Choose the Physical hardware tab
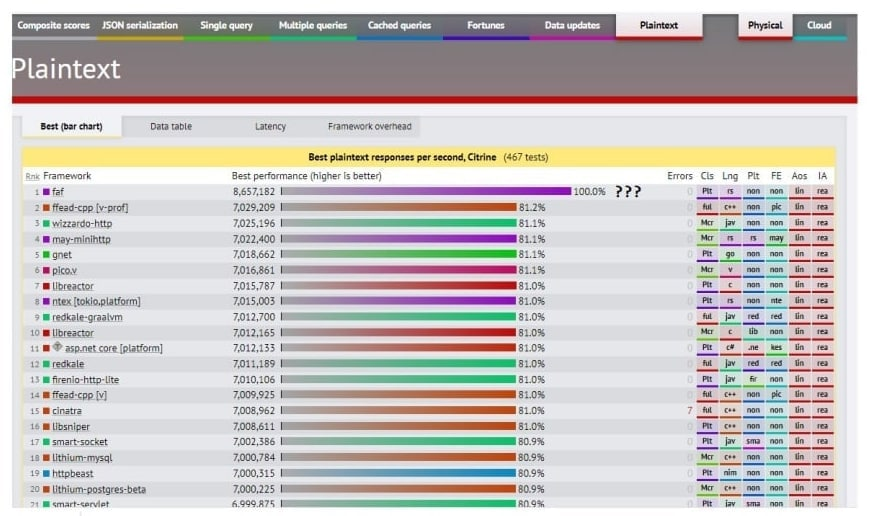The image size is (869, 516). coord(765,25)
